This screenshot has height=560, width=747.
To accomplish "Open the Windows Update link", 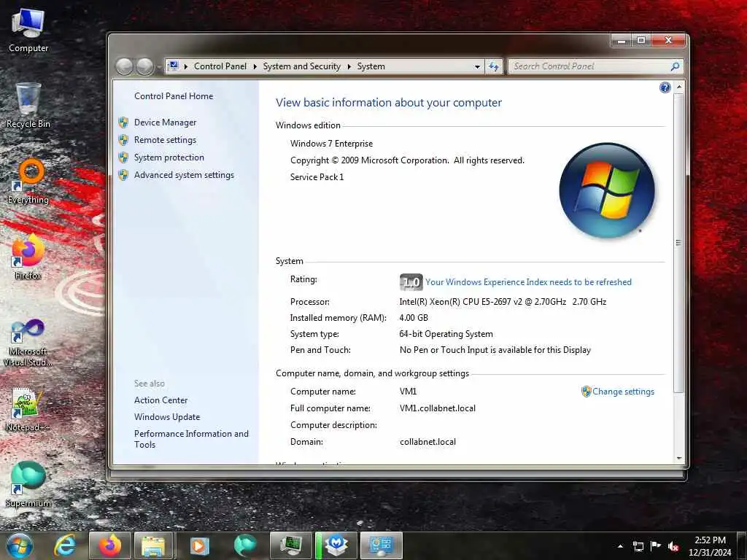I will [167, 417].
